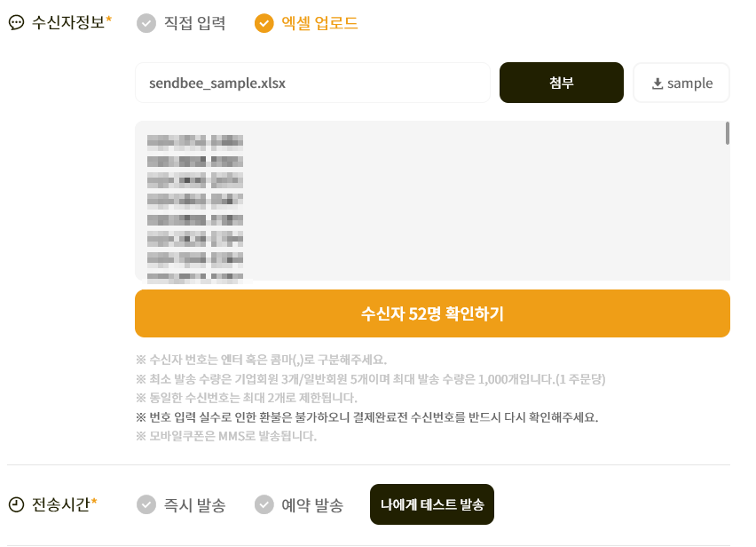Download the sample Excel template
Viewport: 756px width, 547px height.
[x=681, y=82]
